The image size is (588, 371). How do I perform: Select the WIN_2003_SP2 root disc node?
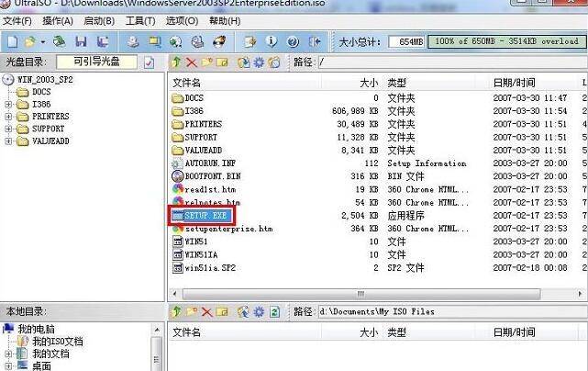point(45,79)
